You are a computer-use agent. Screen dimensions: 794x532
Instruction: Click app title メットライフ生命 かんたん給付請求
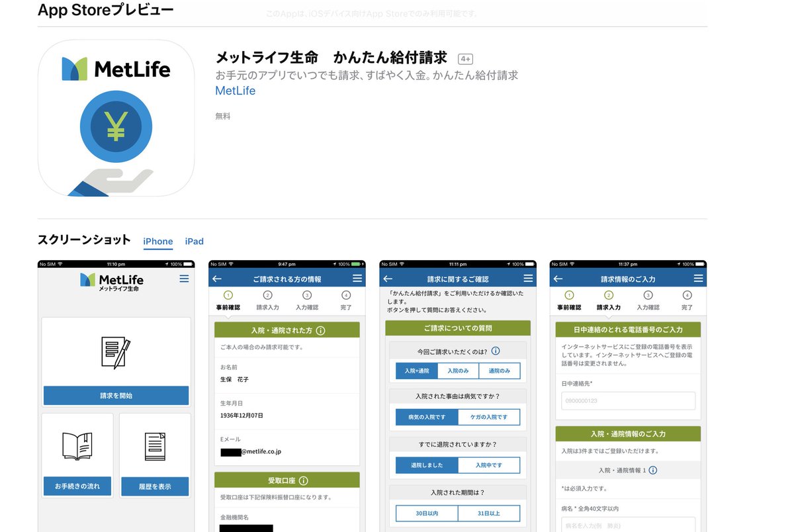pos(331,58)
